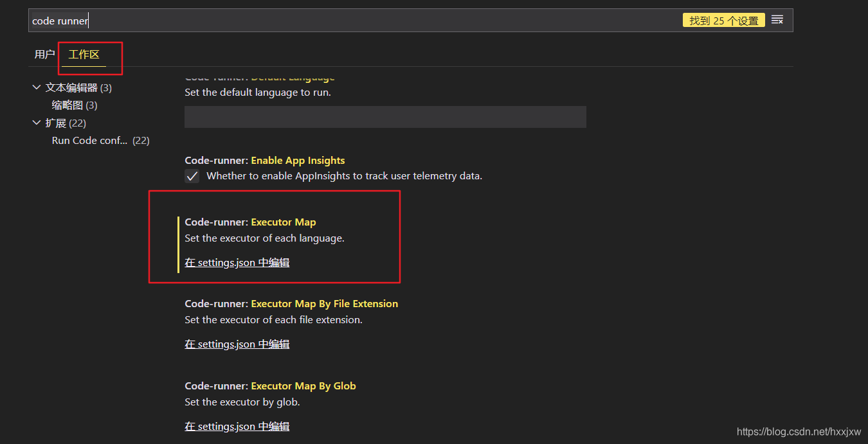This screenshot has width=868, height=444.
Task: Click 'Set the default language to run.' text
Action: pyautogui.click(x=258, y=92)
